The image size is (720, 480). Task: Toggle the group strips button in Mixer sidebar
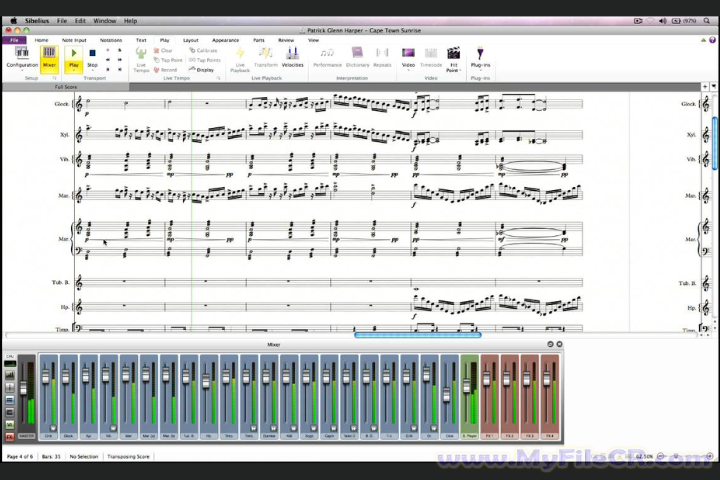[x=10, y=412]
